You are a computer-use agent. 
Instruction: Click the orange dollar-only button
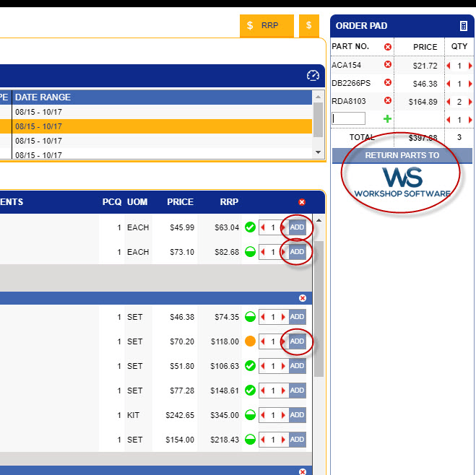(x=308, y=25)
